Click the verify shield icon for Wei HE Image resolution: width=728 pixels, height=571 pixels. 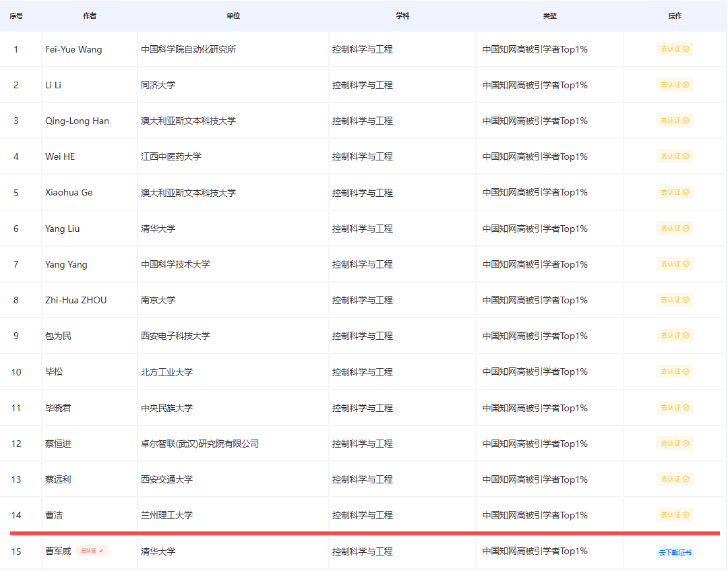[686, 156]
